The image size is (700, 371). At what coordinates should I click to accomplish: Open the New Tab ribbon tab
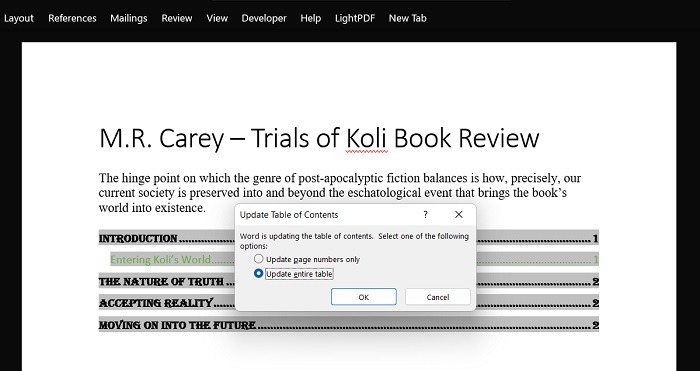[408, 18]
